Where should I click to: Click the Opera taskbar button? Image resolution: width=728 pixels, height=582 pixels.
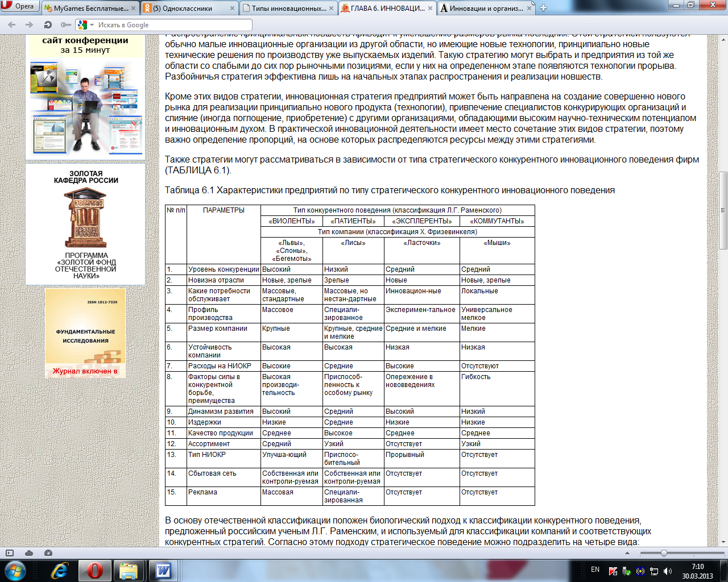click(94, 571)
